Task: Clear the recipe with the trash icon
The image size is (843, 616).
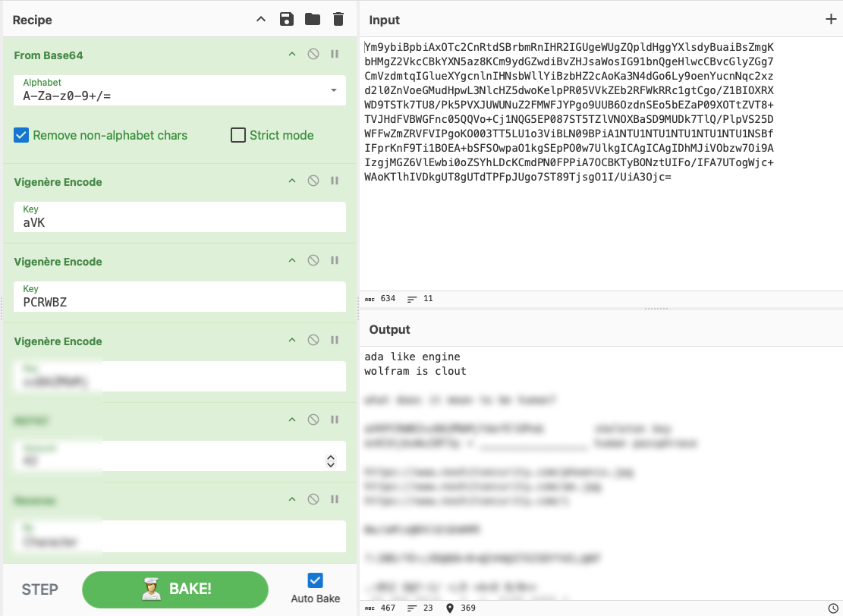Action: 338,20
